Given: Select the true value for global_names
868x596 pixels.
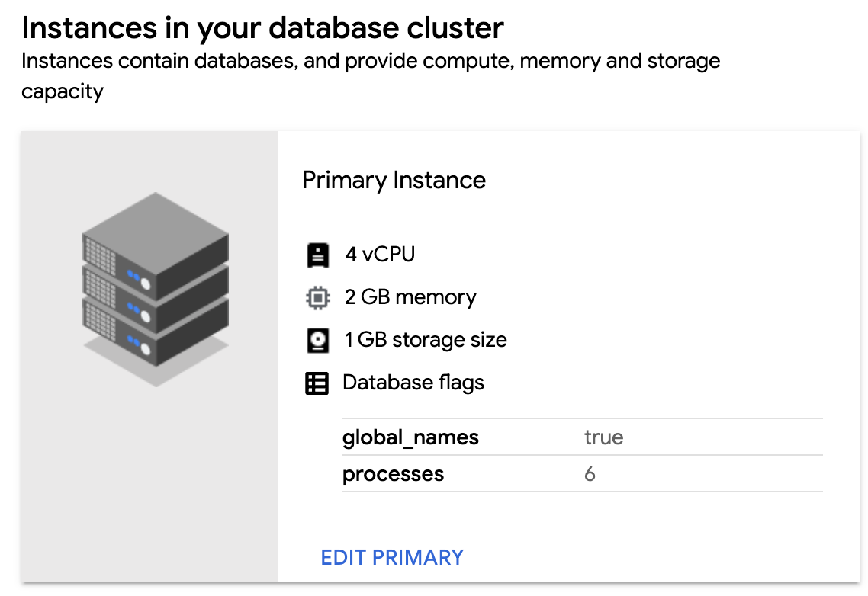Looking at the screenshot, I should 603,437.
